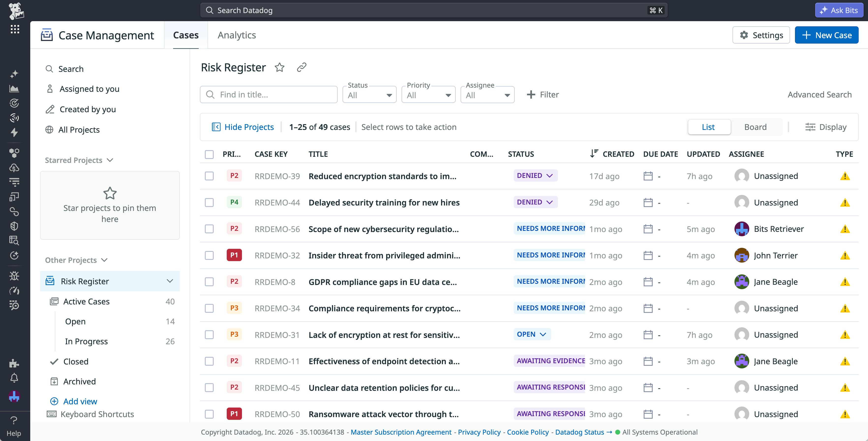This screenshot has height=441, width=868.
Task: Switch to Board view
Action: click(x=755, y=127)
